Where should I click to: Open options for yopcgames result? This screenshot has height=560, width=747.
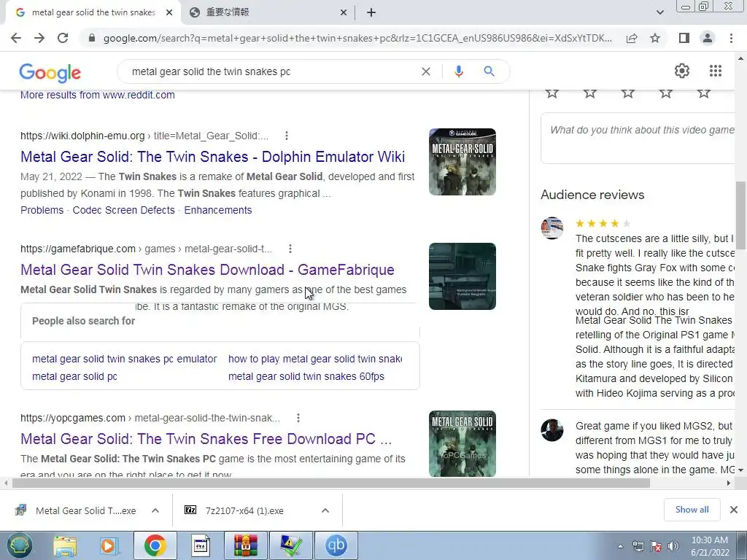pyautogui.click(x=298, y=418)
